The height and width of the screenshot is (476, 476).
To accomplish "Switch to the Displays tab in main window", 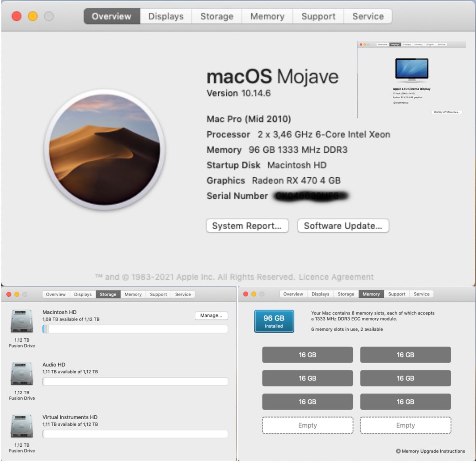I will coord(166,16).
